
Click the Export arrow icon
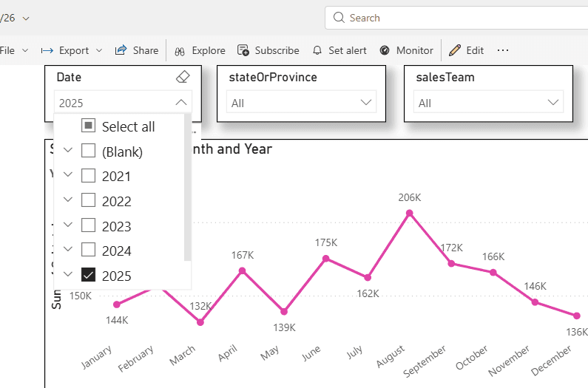tap(47, 50)
